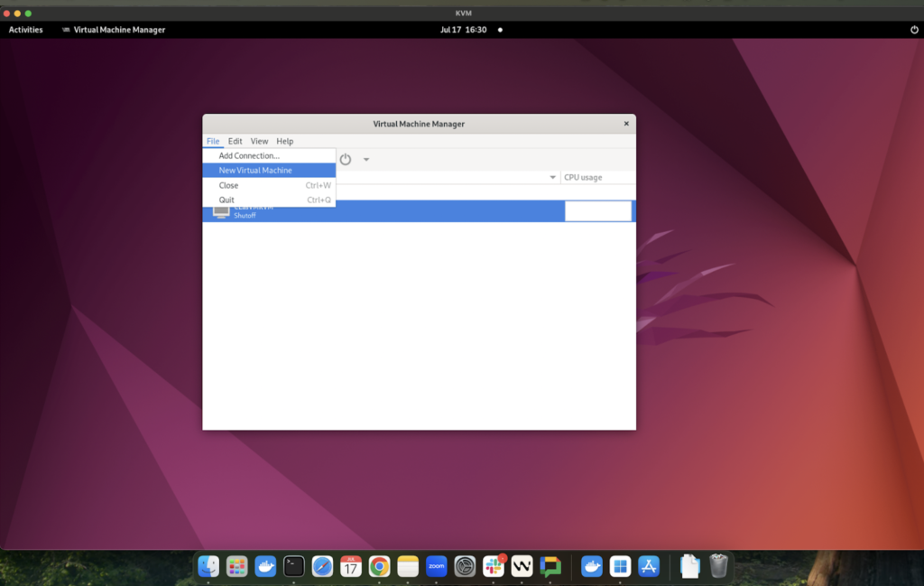This screenshot has height=586, width=924.
Task: Choose Add Connection... from File menu
Action: [x=269, y=155]
